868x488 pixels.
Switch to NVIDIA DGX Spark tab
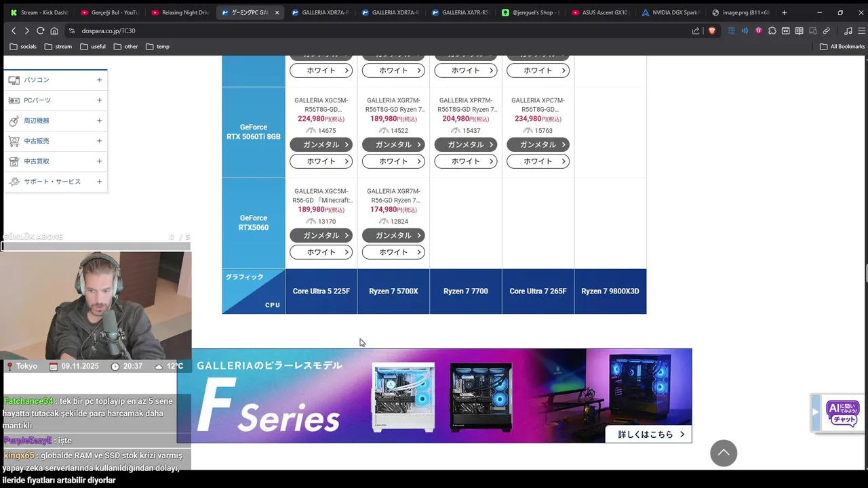pos(671,12)
